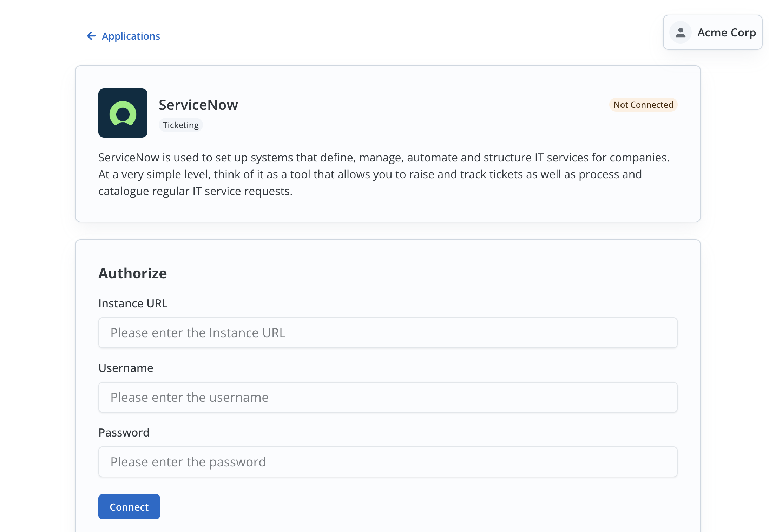
Task: Click the Authorize section heading
Action: [x=133, y=273]
